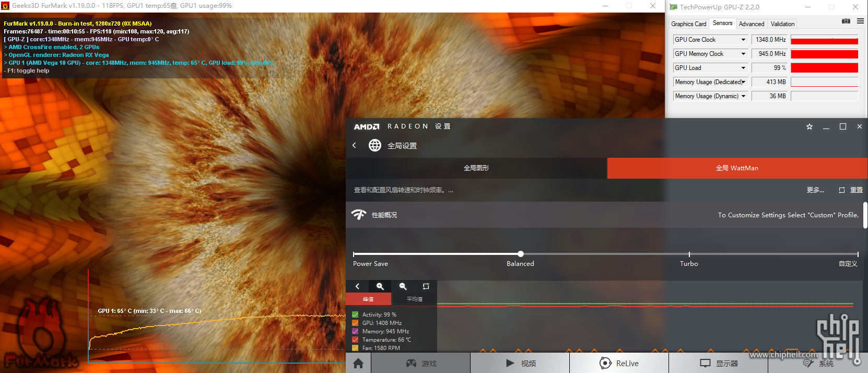Select the Sensors tab in GPU-Z
Screen dimensions: 868x373
click(722, 23)
